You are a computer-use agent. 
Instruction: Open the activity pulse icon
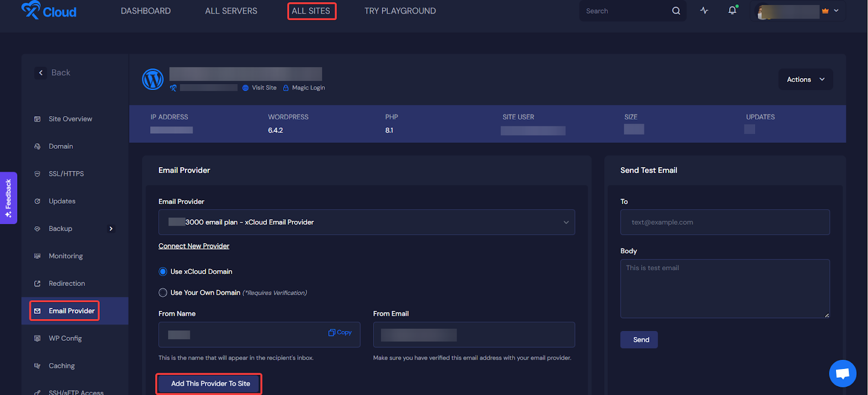point(704,10)
